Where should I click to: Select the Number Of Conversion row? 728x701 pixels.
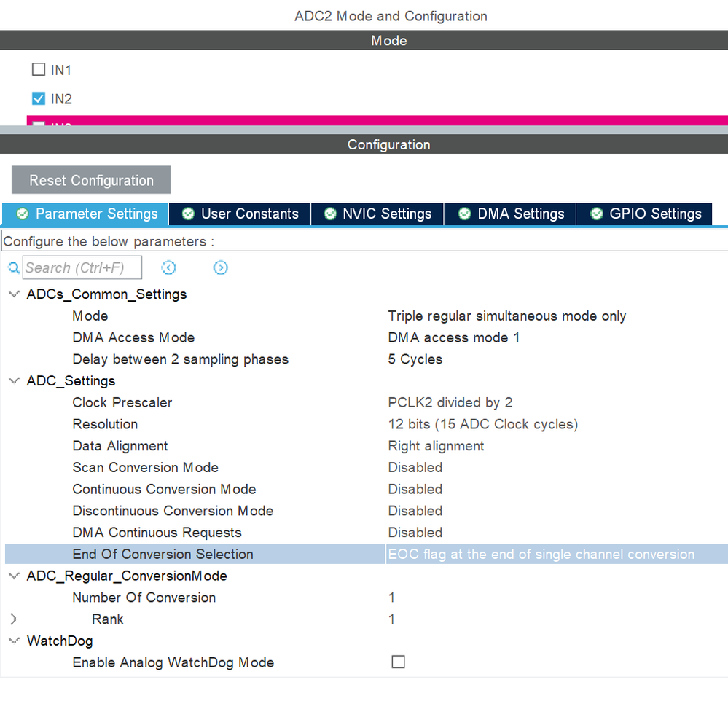367,598
